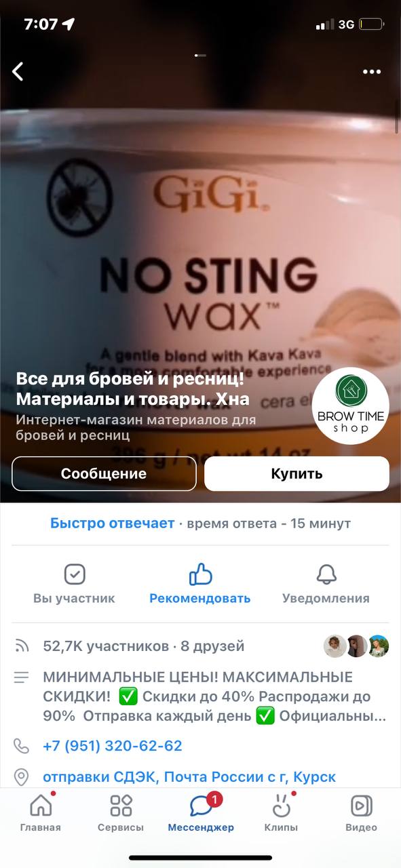The width and height of the screenshot is (401, 868).
Task: Open the Видео tab
Action: pos(361,812)
